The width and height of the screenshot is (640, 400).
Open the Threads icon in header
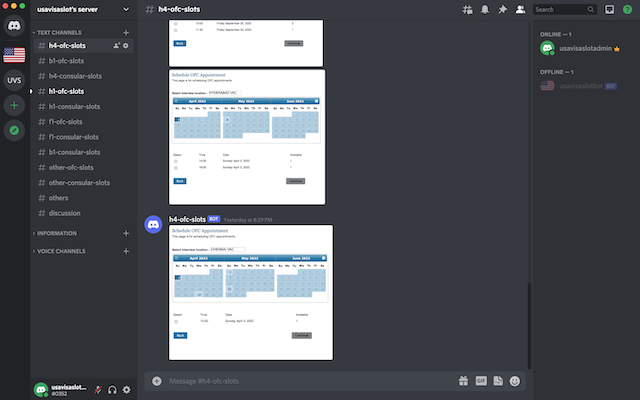tap(467, 9)
